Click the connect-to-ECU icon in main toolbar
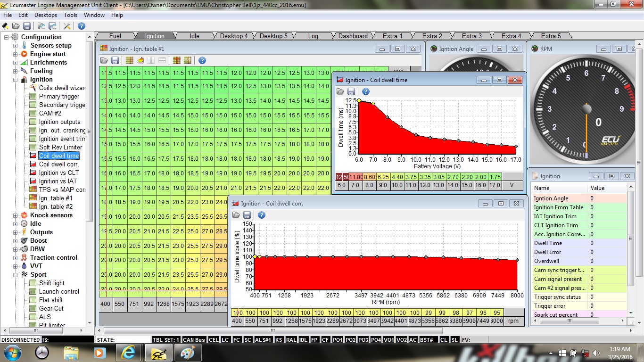The width and height of the screenshot is (644, 362). 5,26
